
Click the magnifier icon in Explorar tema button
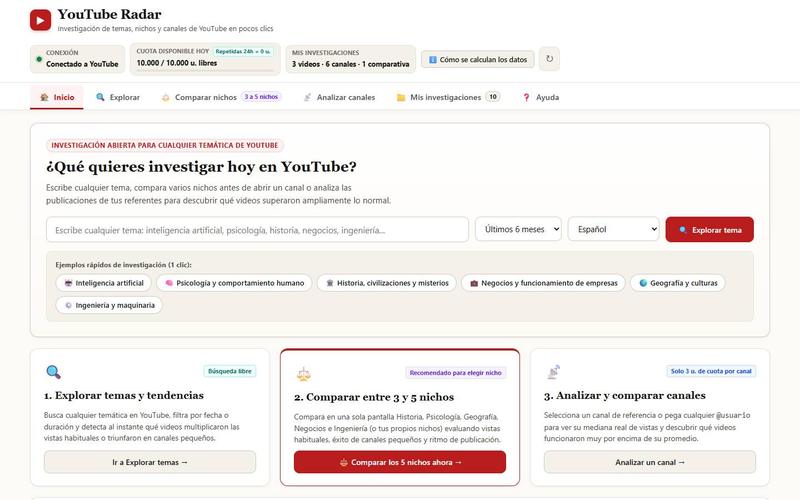pos(683,230)
